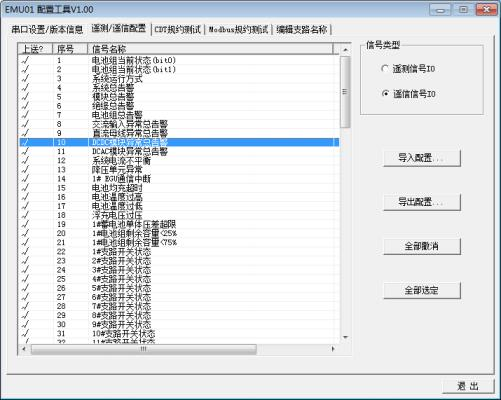Select the 遥测信号ID radio button
This screenshot has width=501, height=400.
click(x=385, y=69)
